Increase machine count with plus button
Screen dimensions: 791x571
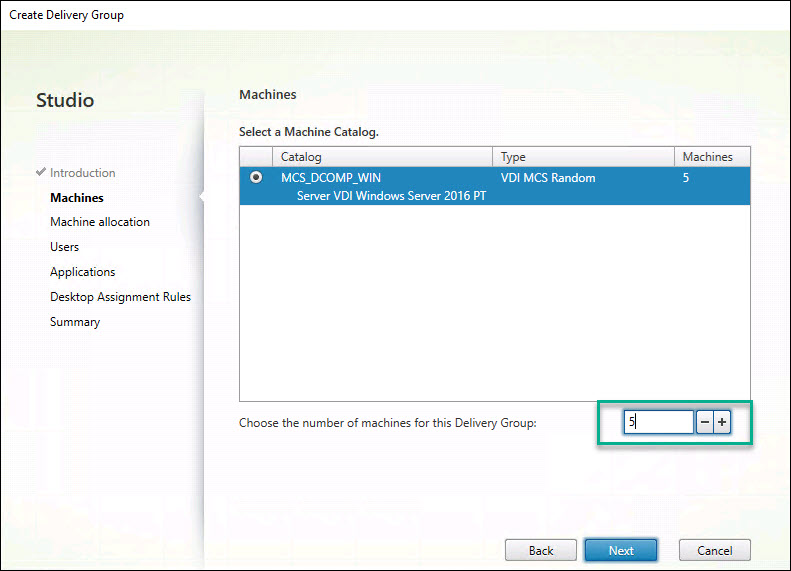[722, 423]
